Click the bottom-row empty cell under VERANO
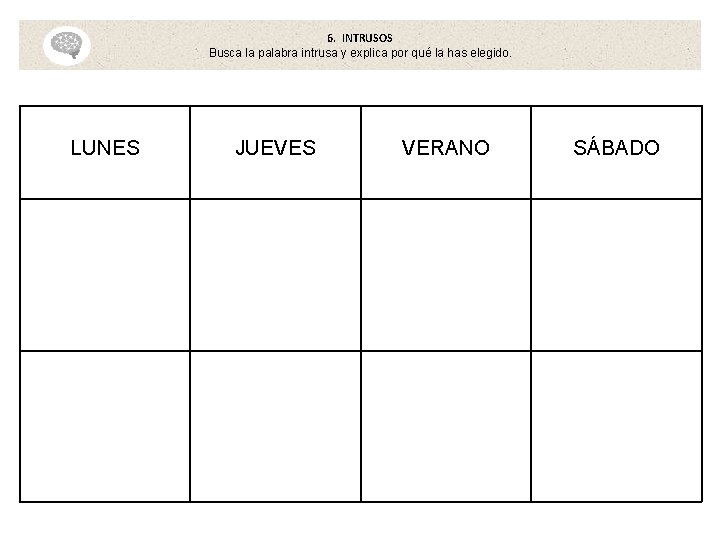 445,426
